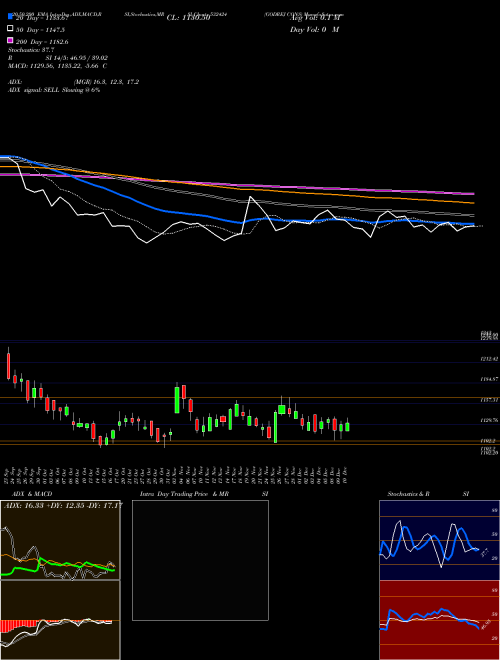Click the first tall red candle at chart start
This screenshot has height=660, width=500.
coord(8,365)
